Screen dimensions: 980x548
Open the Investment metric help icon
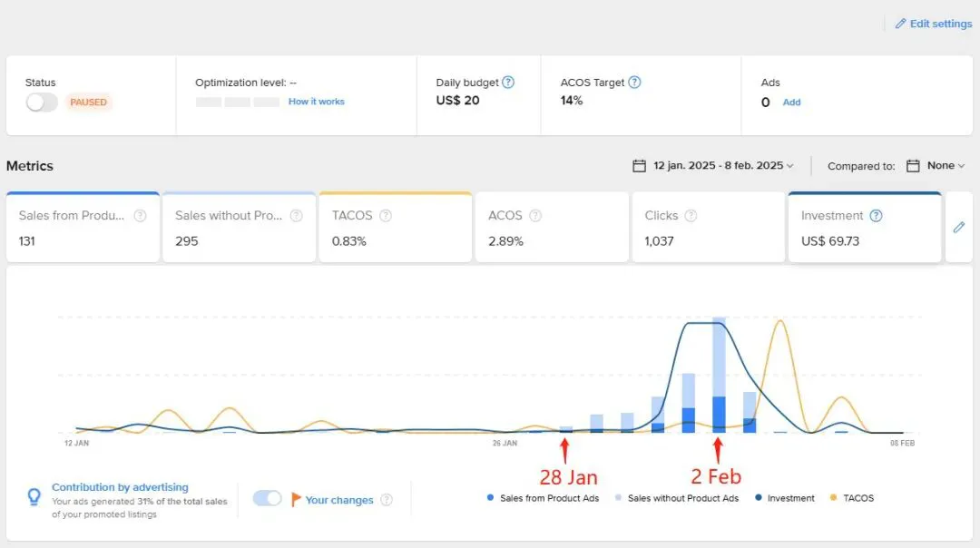click(877, 216)
